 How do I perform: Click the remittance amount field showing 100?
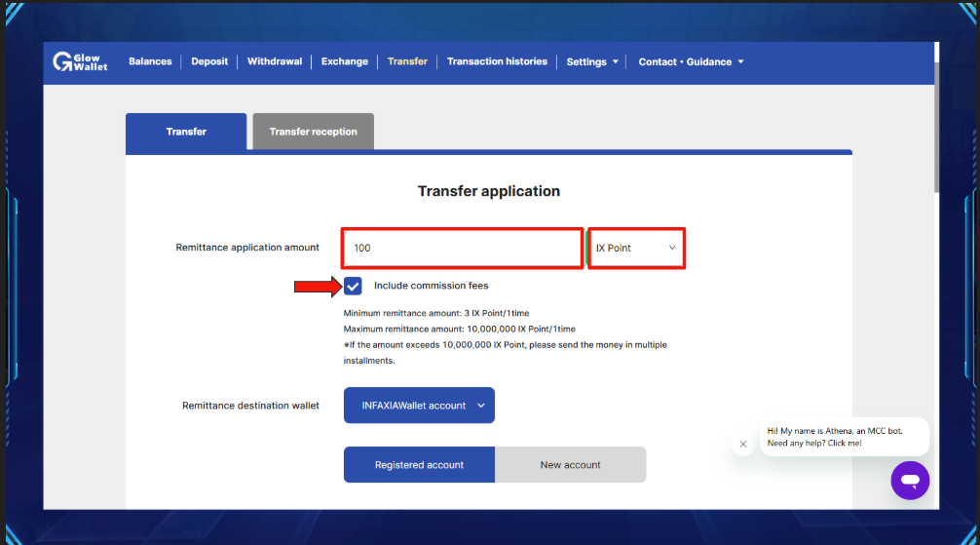(462, 248)
